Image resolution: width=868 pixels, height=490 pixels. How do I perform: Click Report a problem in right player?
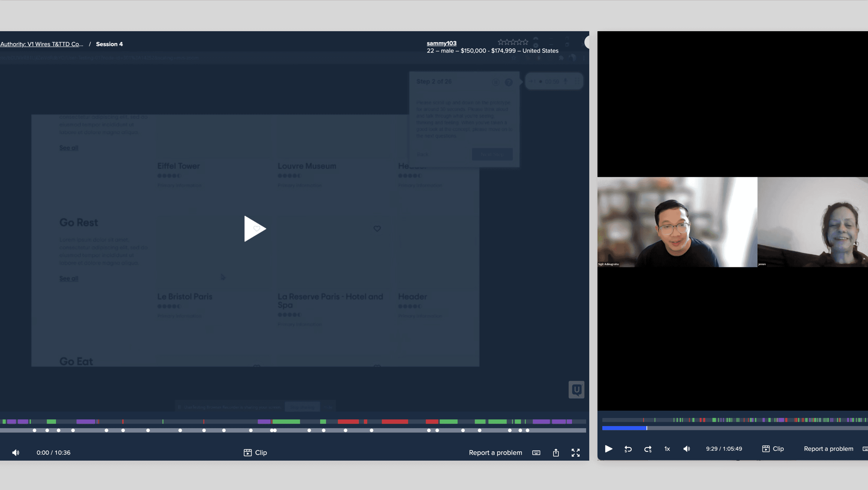[x=829, y=449]
